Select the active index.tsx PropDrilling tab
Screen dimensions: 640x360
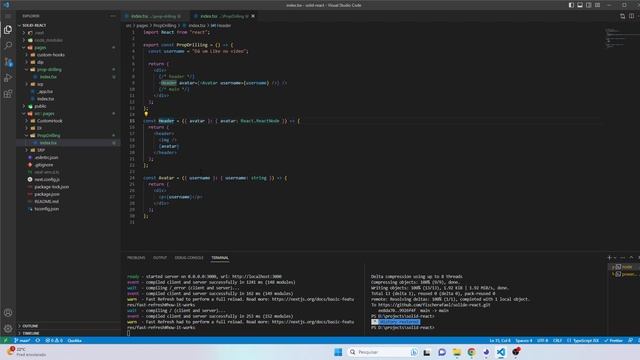(x=224, y=16)
